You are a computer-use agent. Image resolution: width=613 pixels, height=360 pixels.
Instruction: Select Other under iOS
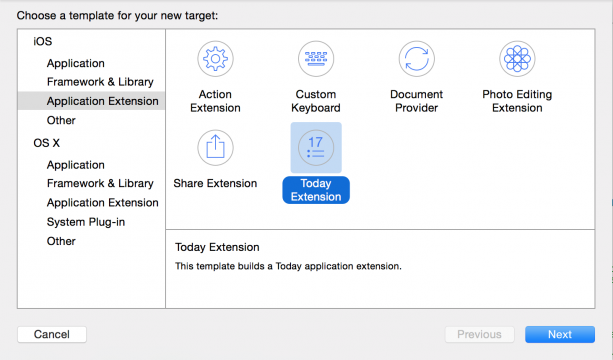[61, 120]
